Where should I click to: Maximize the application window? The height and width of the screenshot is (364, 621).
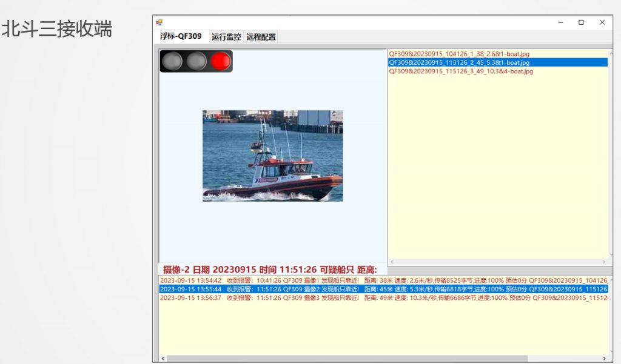(x=581, y=22)
